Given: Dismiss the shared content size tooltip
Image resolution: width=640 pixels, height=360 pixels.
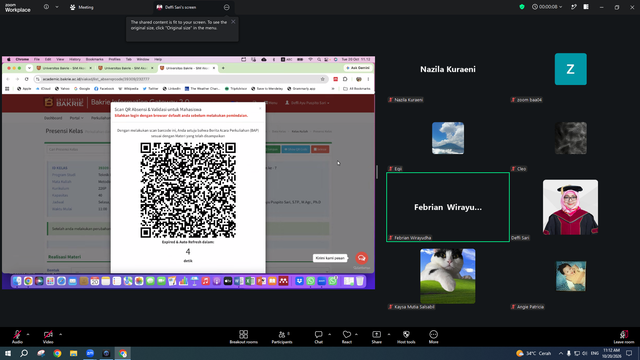Looking at the screenshot, I should [233, 22].
